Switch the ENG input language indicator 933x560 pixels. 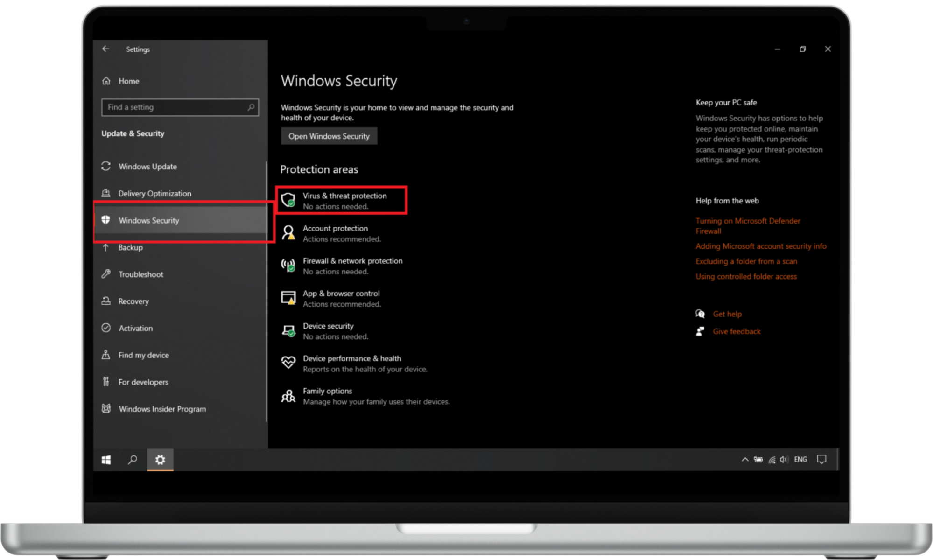coord(800,460)
